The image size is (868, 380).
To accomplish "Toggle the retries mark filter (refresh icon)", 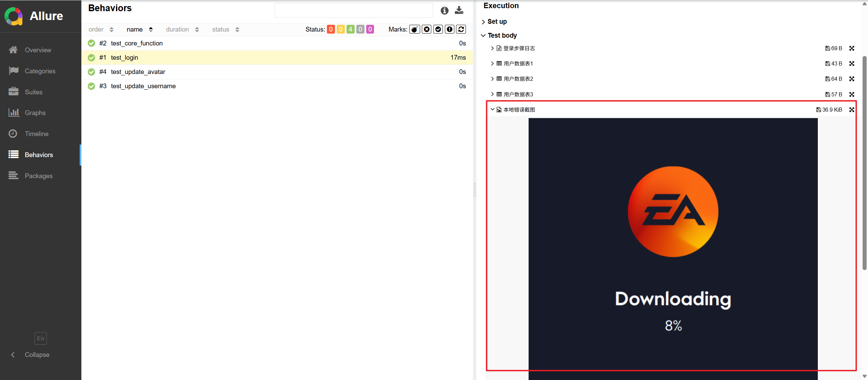I will 461,30.
